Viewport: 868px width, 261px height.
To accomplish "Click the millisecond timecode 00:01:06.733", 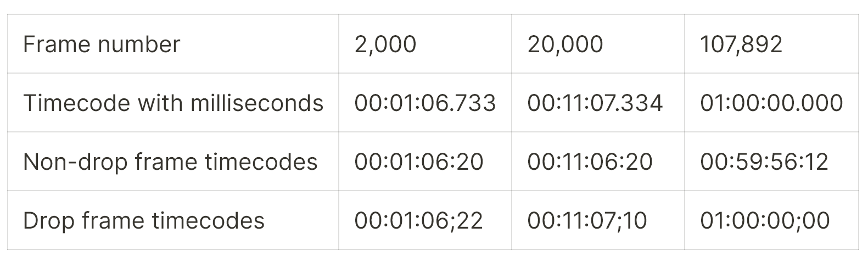I will click(x=425, y=103).
